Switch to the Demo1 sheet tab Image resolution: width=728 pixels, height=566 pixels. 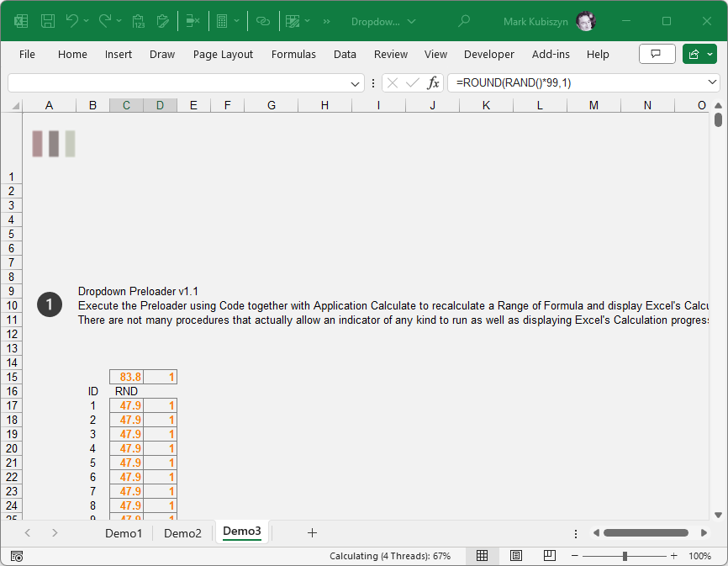pos(124,532)
